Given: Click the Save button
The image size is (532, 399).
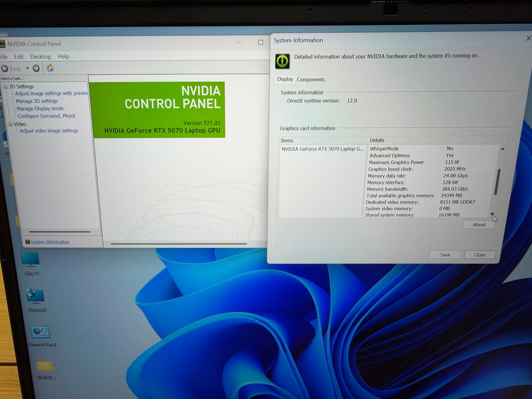Looking at the screenshot, I should [x=445, y=255].
